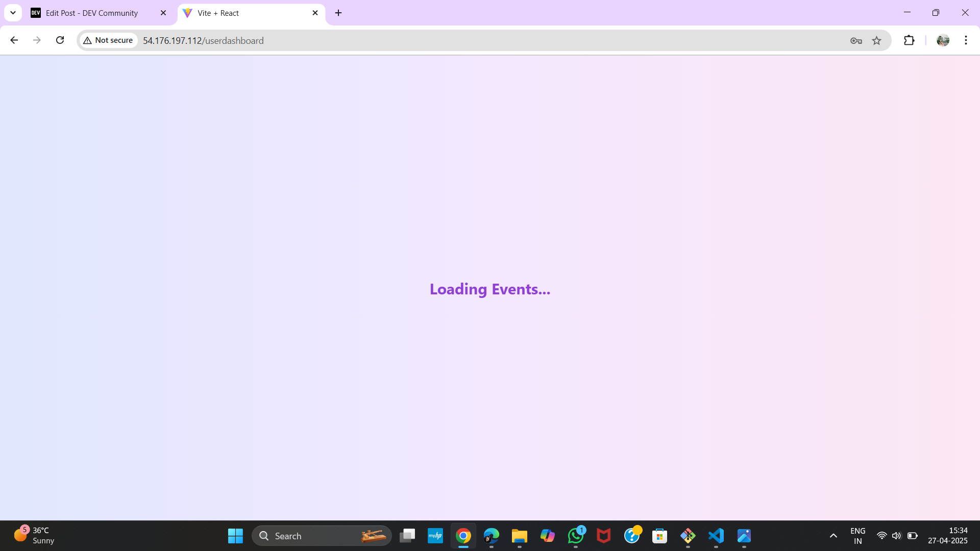The height and width of the screenshot is (551, 980).
Task: Open McAfee from the taskbar
Action: [604, 536]
